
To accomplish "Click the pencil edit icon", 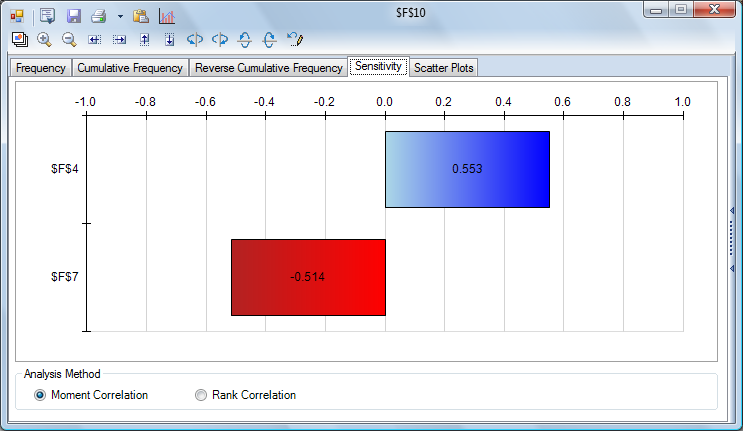I will click(x=294, y=40).
